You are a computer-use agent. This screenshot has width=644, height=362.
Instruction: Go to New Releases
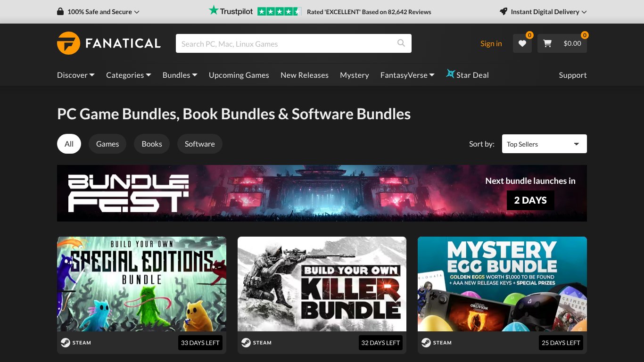(x=305, y=75)
